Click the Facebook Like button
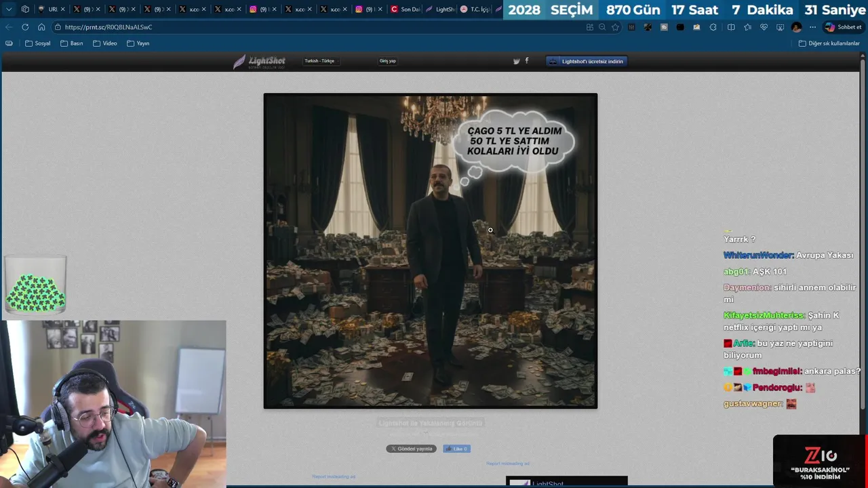The height and width of the screenshot is (488, 868). click(456, 449)
